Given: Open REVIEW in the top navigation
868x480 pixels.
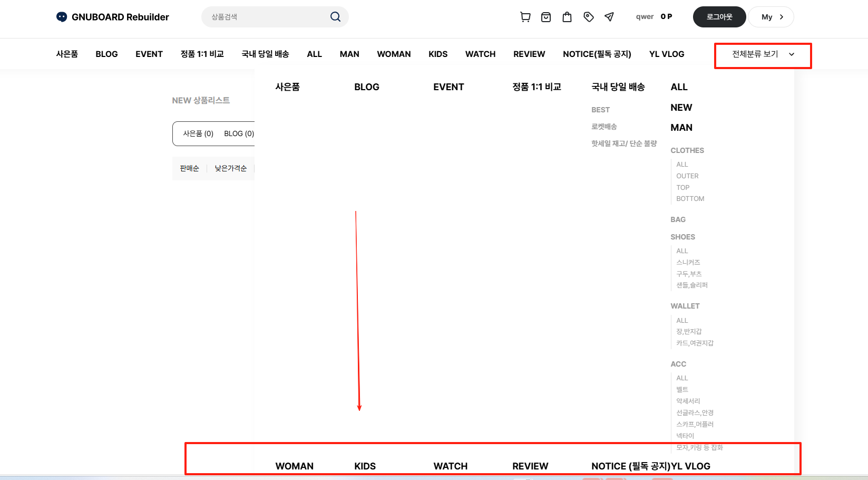Looking at the screenshot, I should point(529,54).
